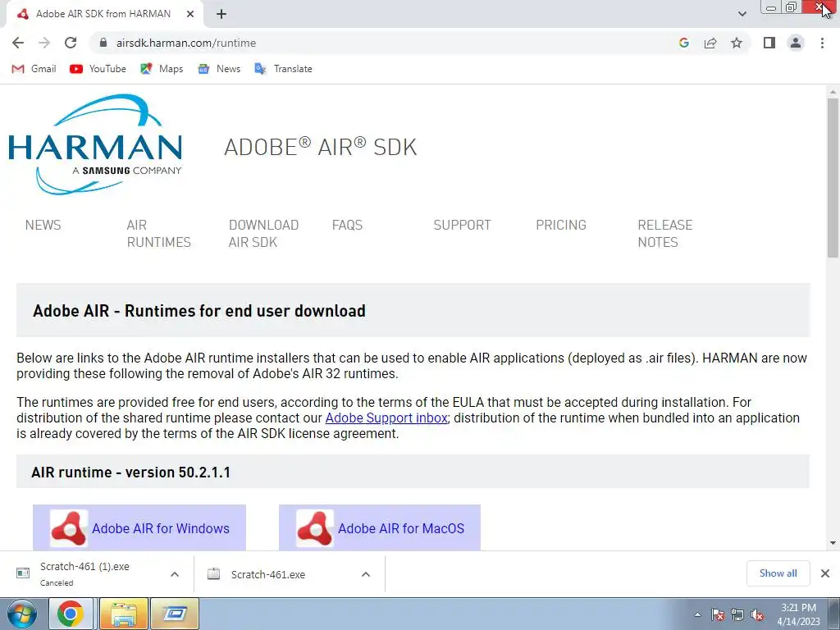Image resolution: width=840 pixels, height=630 pixels.
Task: Click the page vertical scrollbar thumb
Action: pyautogui.click(x=833, y=178)
